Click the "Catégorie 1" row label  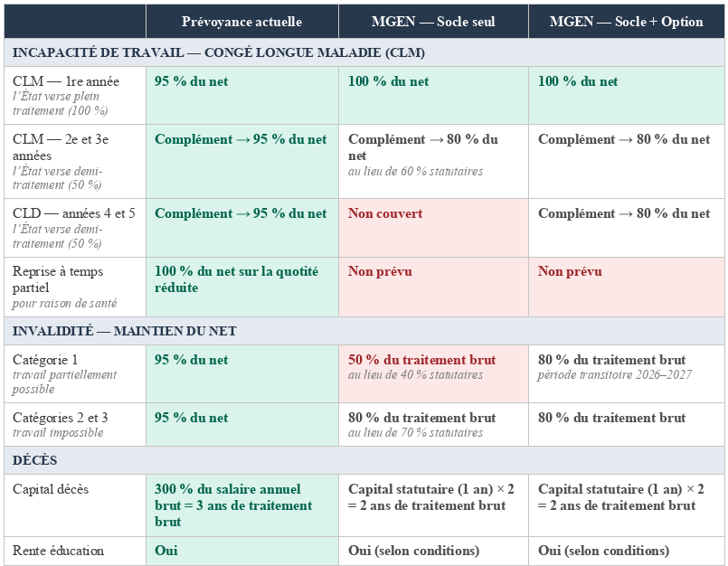coord(45,360)
